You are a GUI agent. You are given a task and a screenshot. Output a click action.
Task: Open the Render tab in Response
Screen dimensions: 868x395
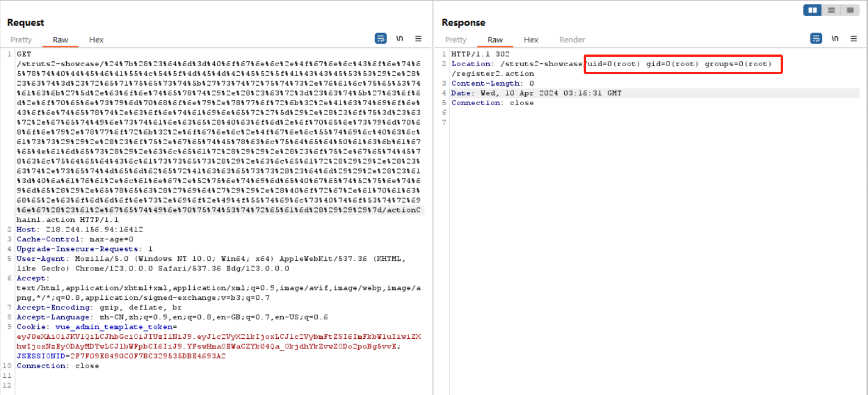coord(572,40)
